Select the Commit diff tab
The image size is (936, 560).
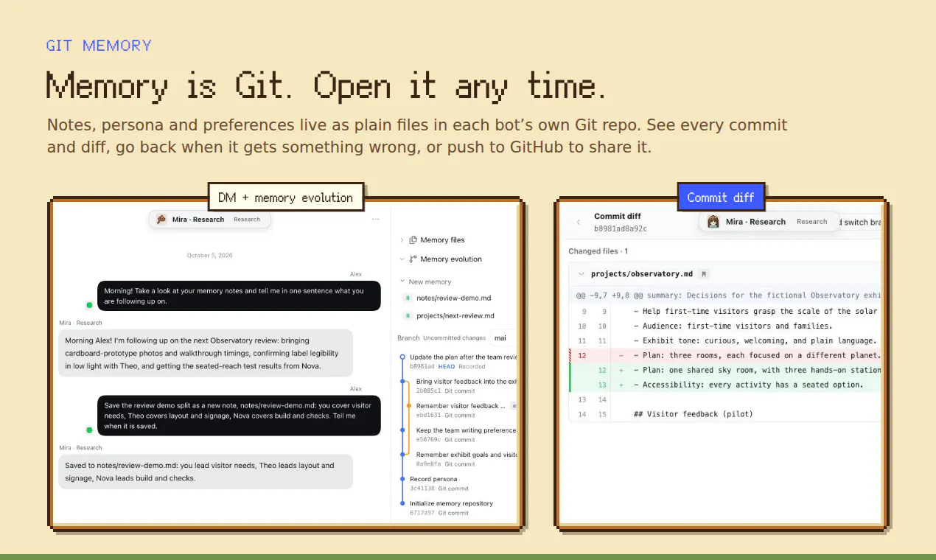721,197
